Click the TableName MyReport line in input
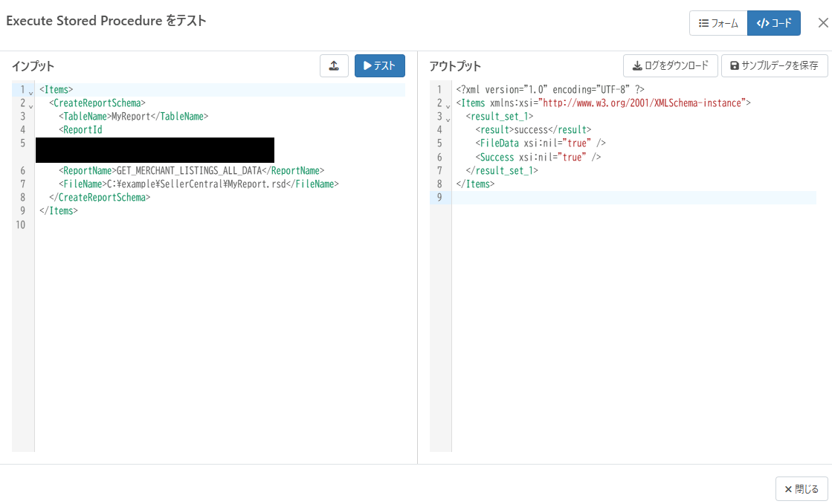832x504 pixels. pos(134,116)
